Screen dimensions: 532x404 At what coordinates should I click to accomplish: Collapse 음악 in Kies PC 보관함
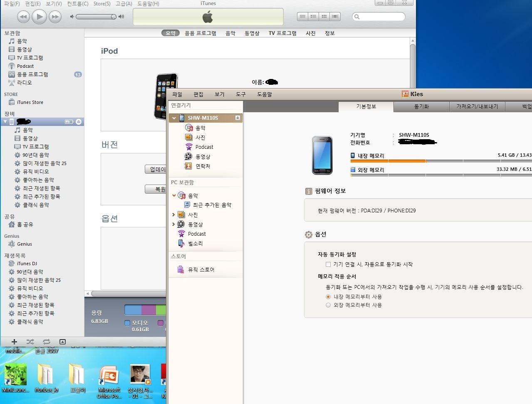click(174, 195)
